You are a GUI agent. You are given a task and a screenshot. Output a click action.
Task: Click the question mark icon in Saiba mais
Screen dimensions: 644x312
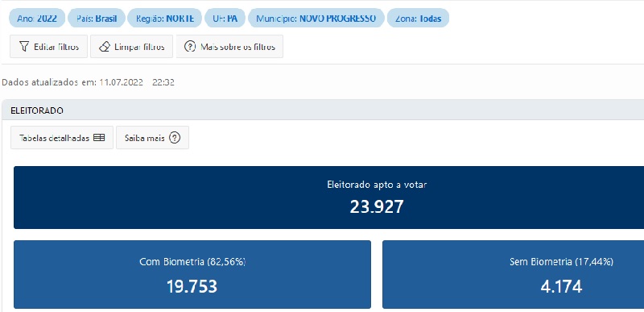[x=175, y=138]
